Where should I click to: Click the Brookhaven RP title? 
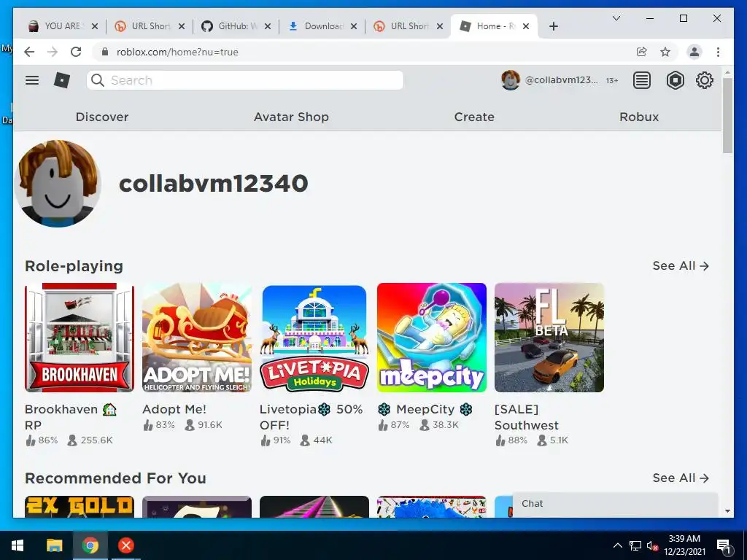[71, 417]
